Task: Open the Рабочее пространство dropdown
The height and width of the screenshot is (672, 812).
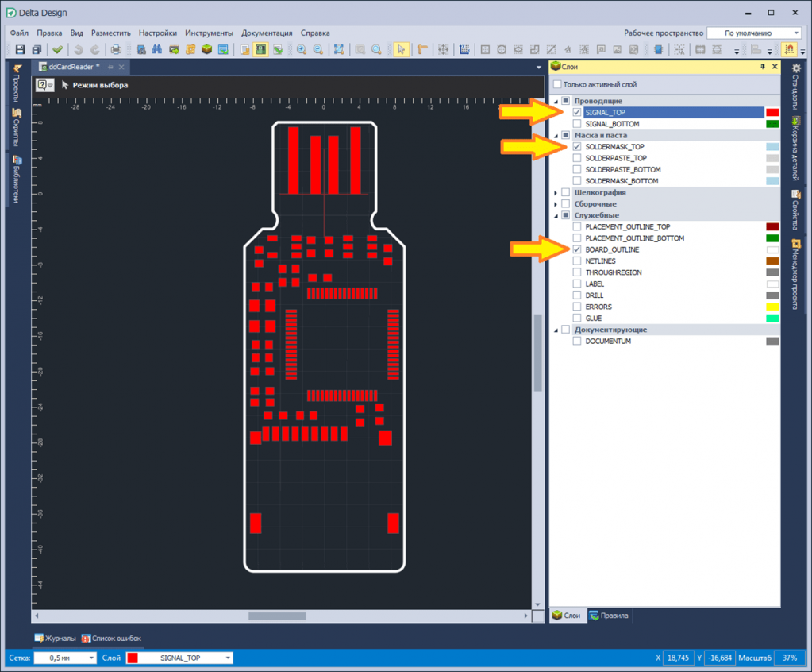Action: pos(755,33)
